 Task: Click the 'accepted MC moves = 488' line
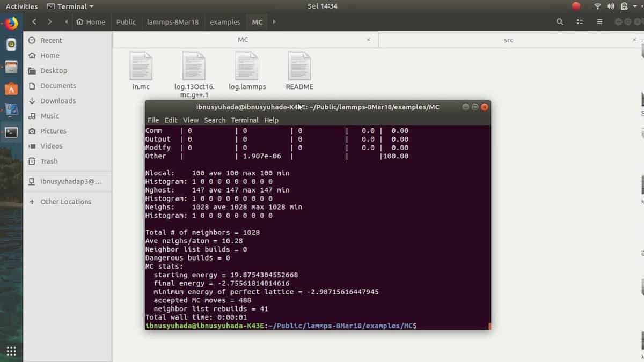[202, 300]
